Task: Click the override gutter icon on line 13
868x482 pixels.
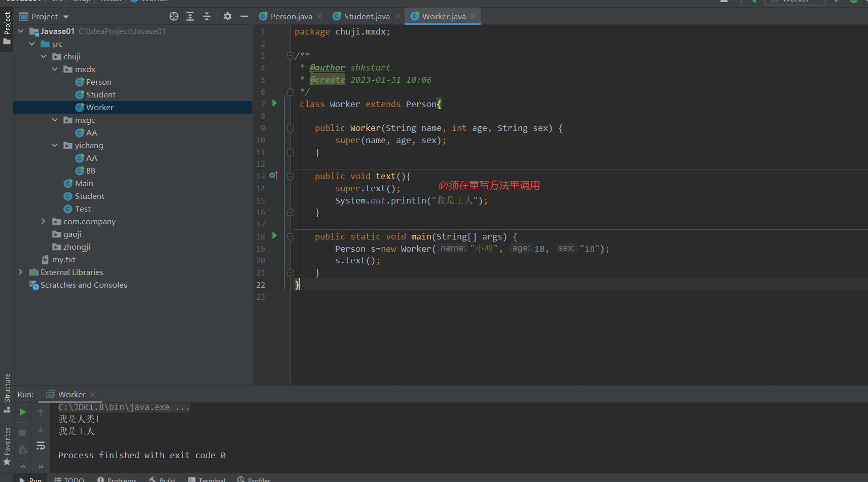Action: (273, 176)
